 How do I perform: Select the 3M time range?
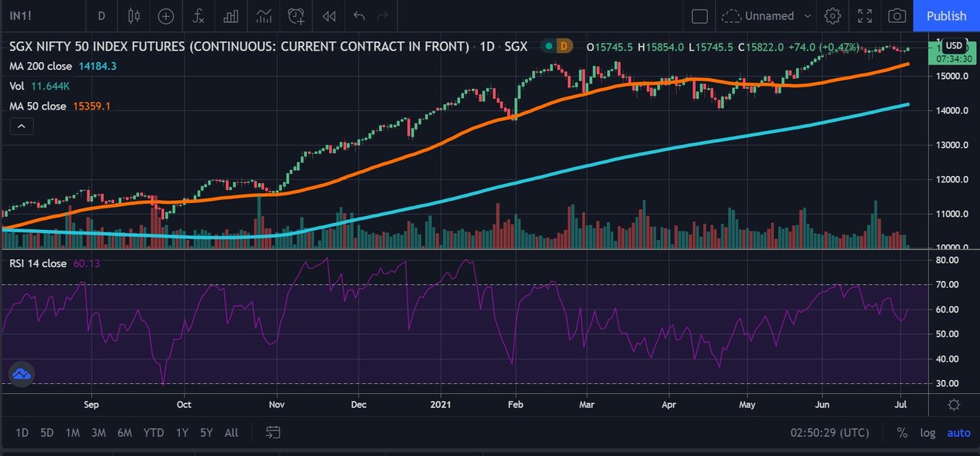click(x=98, y=433)
